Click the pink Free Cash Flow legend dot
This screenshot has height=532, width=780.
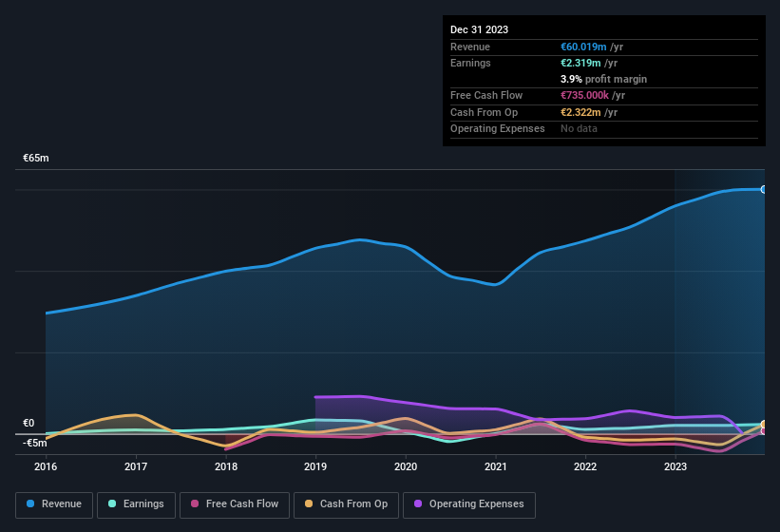coord(195,503)
